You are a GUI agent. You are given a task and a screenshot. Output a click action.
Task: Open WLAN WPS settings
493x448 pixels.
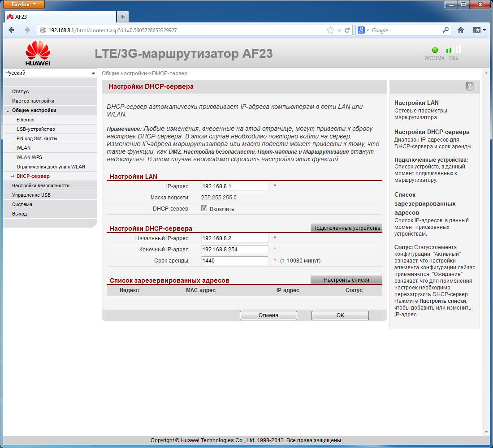pos(50,158)
